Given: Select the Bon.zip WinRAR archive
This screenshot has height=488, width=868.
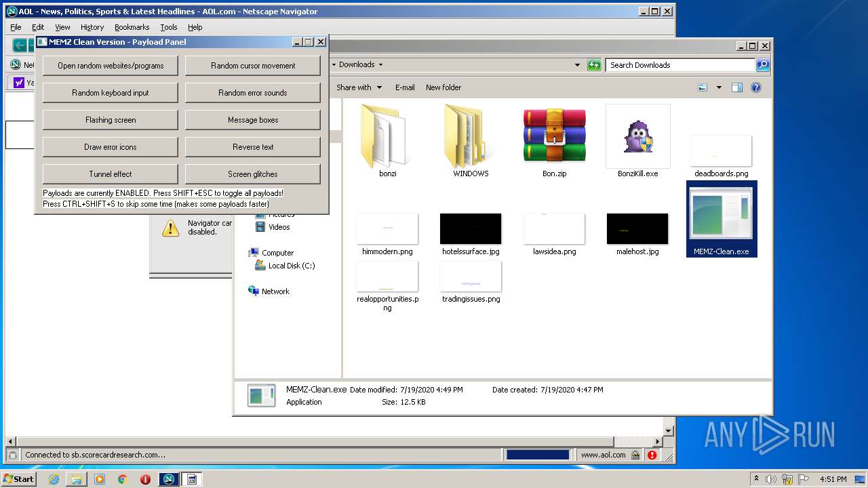Looking at the screenshot, I should (554, 136).
